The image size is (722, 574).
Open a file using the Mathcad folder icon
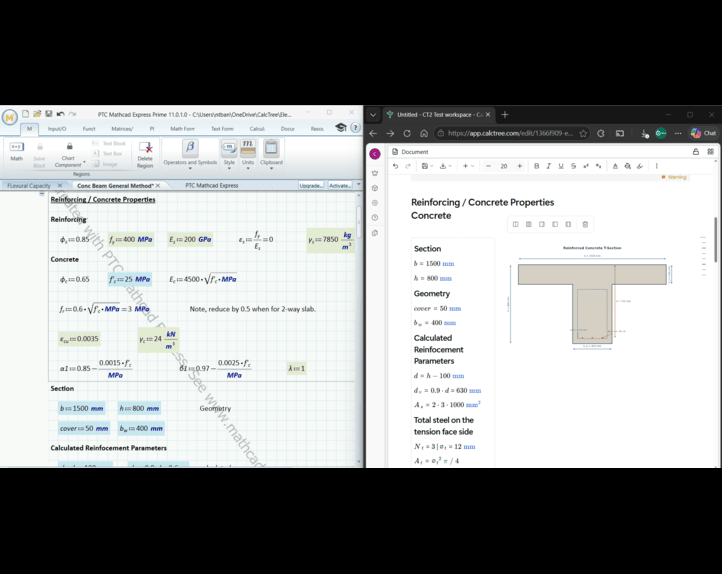(37, 114)
